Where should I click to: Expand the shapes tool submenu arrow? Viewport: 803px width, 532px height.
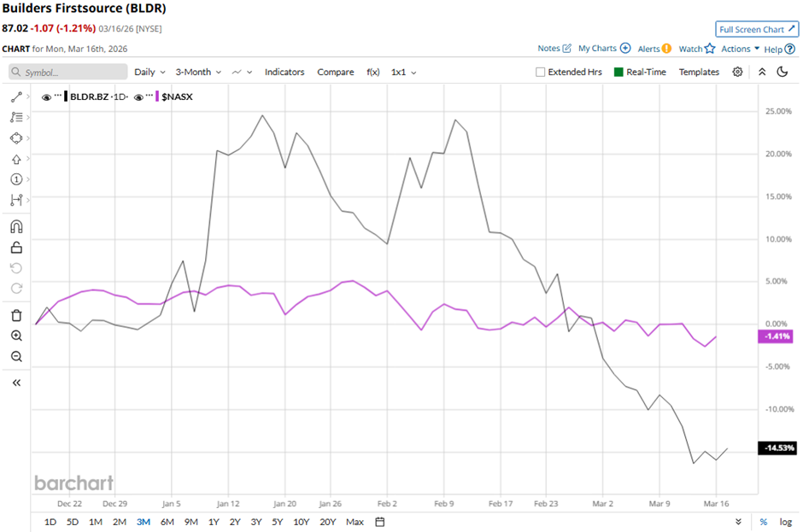point(27,138)
